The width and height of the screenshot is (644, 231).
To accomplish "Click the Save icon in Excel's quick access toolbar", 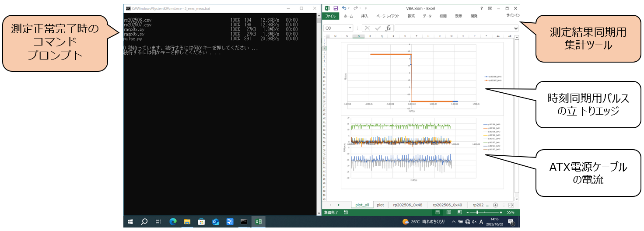I will 336,8.
